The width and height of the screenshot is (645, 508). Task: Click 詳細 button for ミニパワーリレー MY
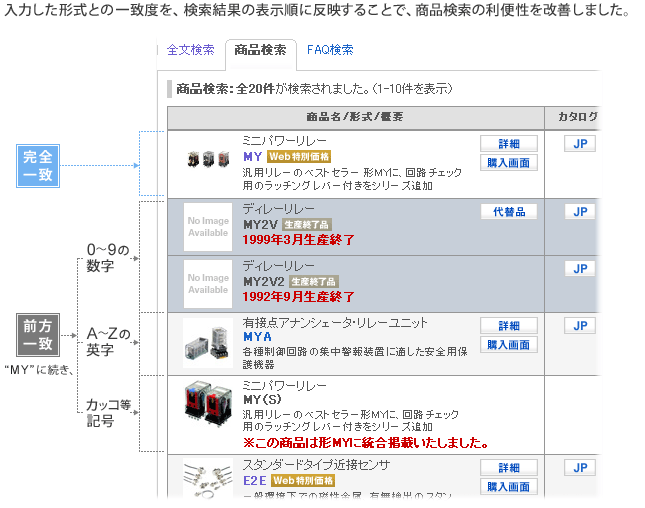point(509,144)
